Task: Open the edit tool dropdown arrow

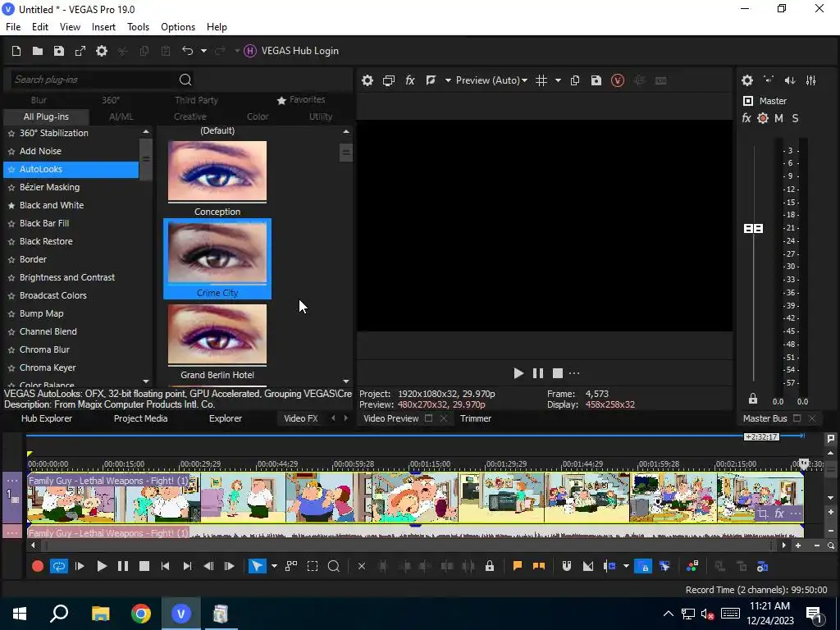Action: point(274,566)
